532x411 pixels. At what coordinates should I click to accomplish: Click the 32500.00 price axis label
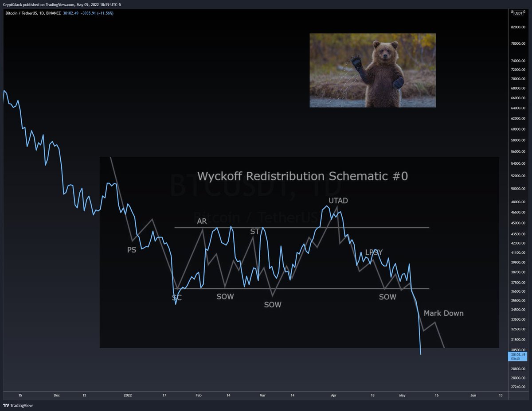click(x=518, y=329)
